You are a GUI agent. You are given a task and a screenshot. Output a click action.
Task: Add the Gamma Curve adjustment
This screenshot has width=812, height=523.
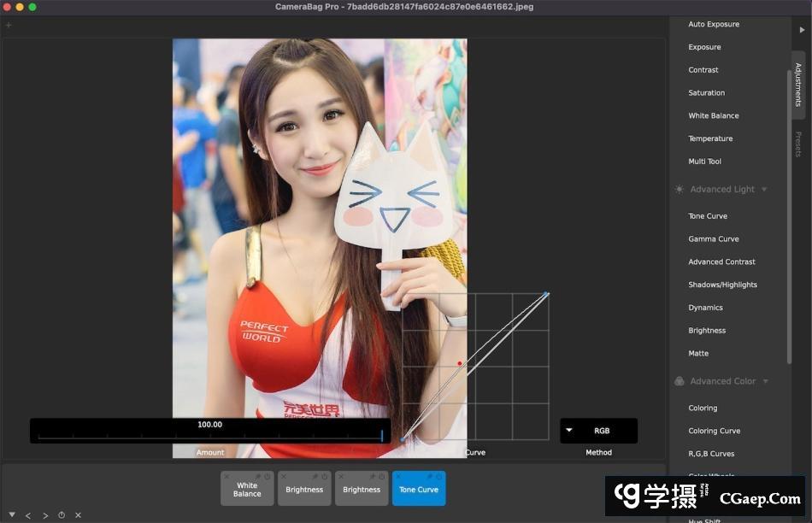coord(714,239)
